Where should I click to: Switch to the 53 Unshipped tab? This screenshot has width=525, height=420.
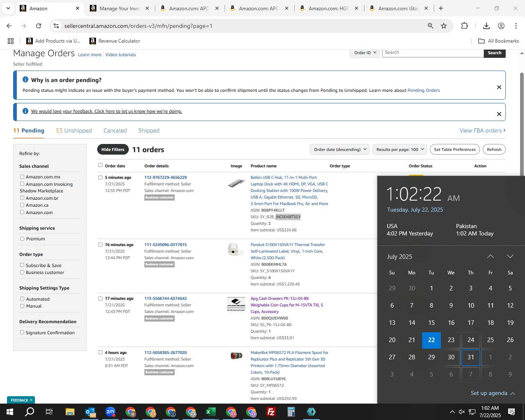(x=74, y=130)
